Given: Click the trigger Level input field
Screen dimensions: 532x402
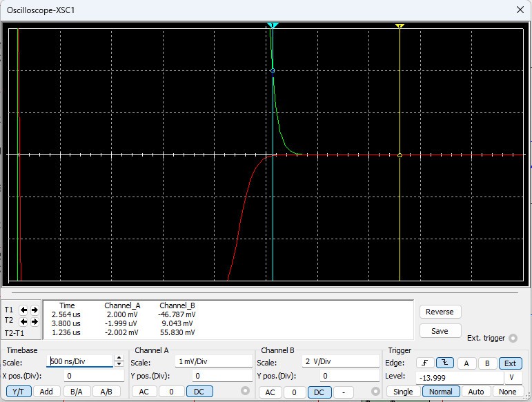Looking at the screenshot, I should coord(460,378).
